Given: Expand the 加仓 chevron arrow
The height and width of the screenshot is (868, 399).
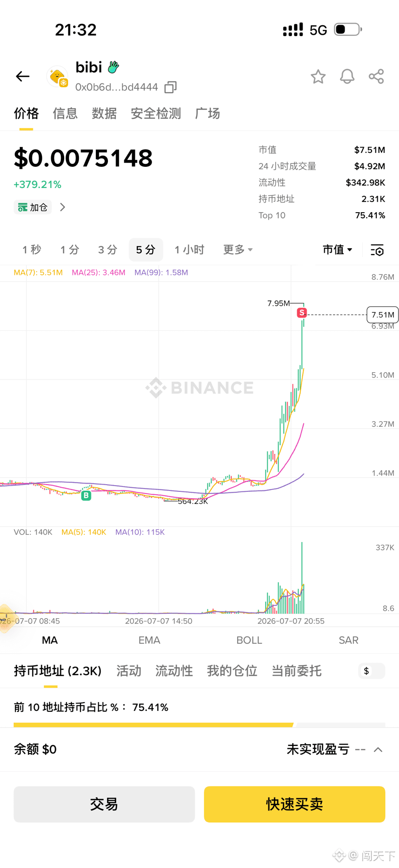Looking at the screenshot, I should pos(62,207).
